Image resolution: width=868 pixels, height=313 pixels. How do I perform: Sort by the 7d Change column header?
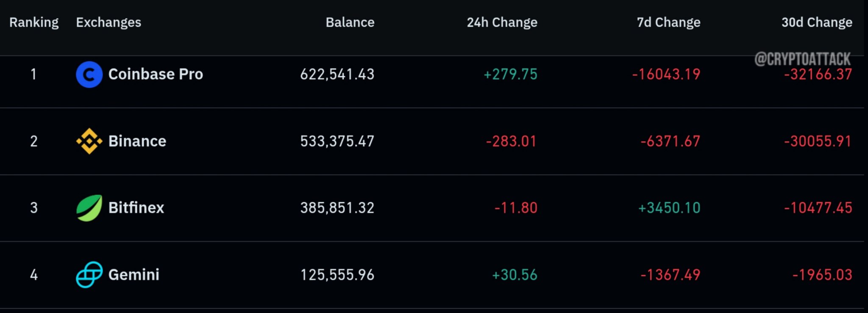tap(668, 22)
